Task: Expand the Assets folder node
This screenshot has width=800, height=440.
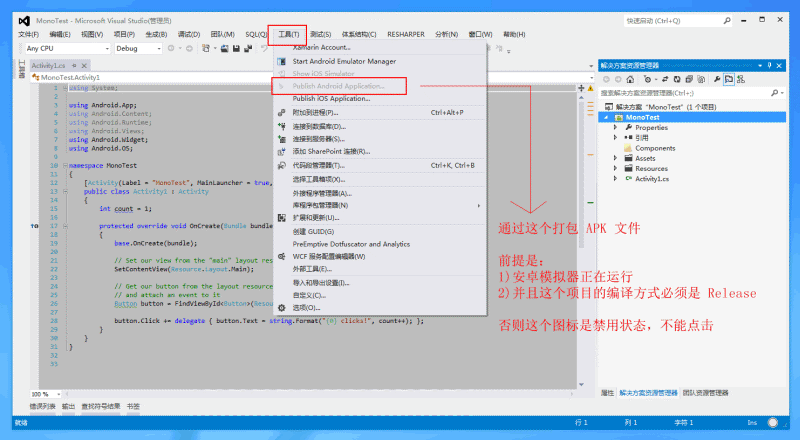Action: [616, 158]
